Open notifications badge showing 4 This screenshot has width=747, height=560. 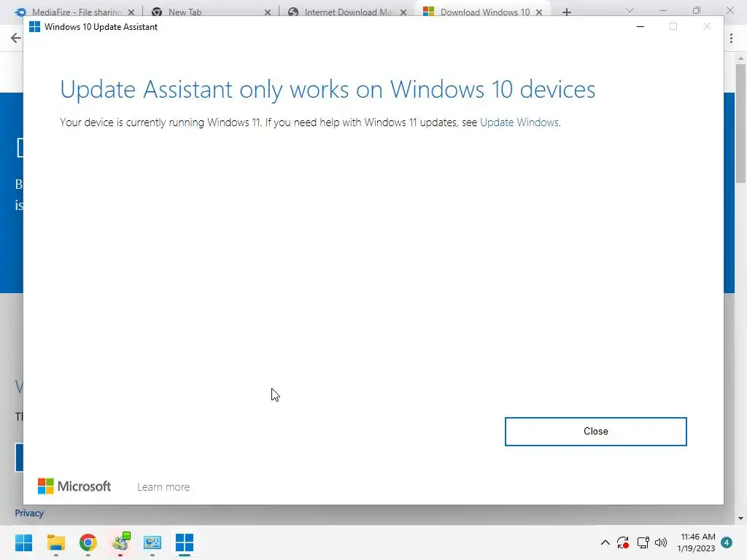[x=727, y=542]
